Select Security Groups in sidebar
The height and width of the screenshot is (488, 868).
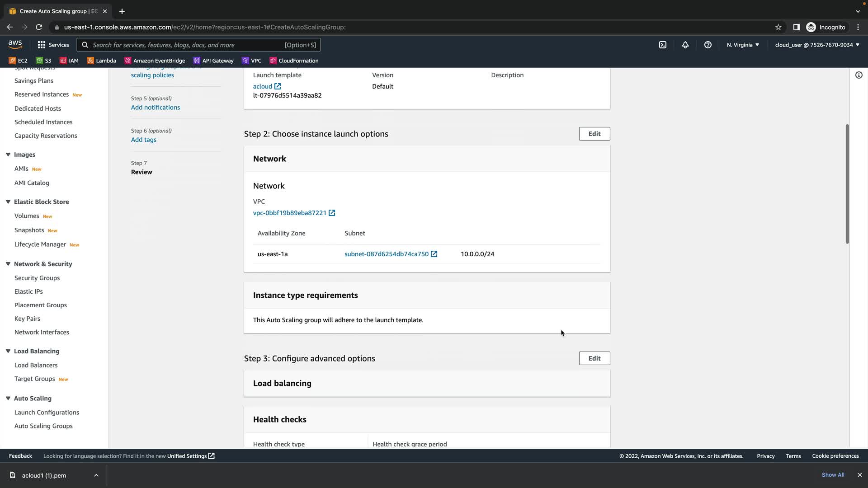[37, 278]
